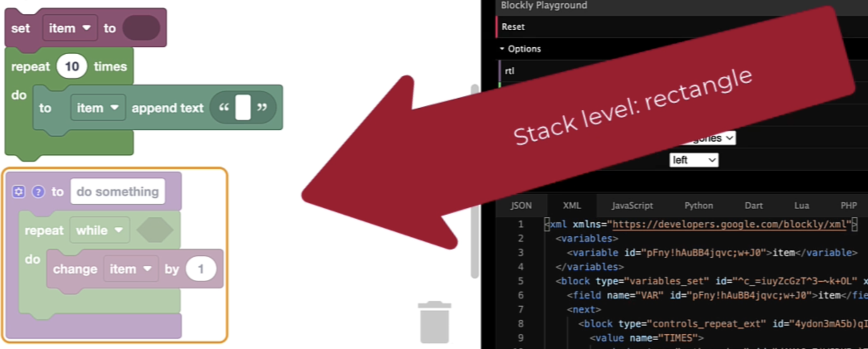Click the value name="TIMES" line
Screen dimensions: 868x349
click(x=646, y=338)
